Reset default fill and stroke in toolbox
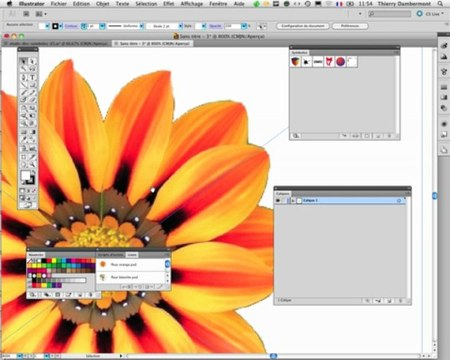This screenshot has width=450, height=360. click(22, 183)
